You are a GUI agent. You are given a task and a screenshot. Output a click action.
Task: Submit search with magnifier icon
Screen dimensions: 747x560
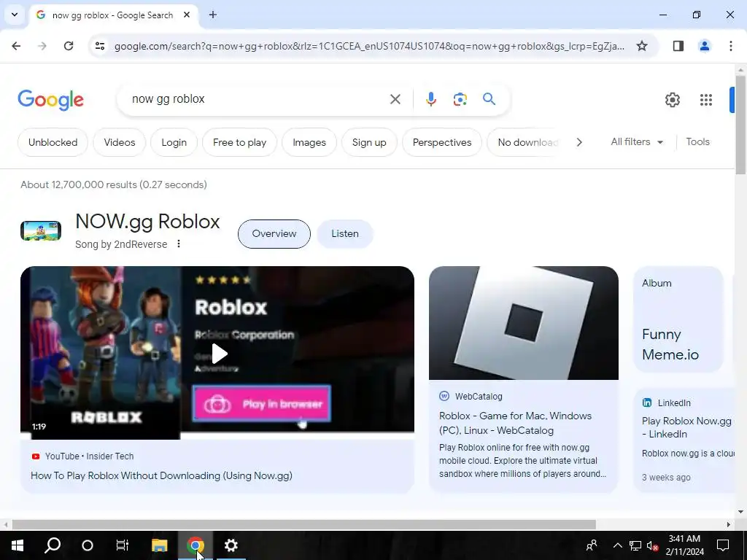pyautogui.click(x=489, y=99)
